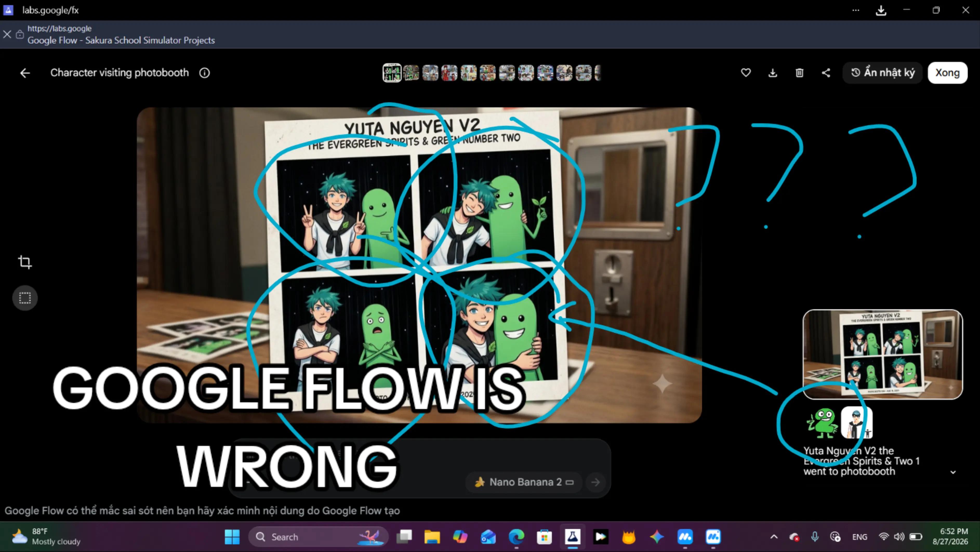Open Outlook from the taskbar
This screenshot has width=980, height=552.
click(x=488, y=537)
